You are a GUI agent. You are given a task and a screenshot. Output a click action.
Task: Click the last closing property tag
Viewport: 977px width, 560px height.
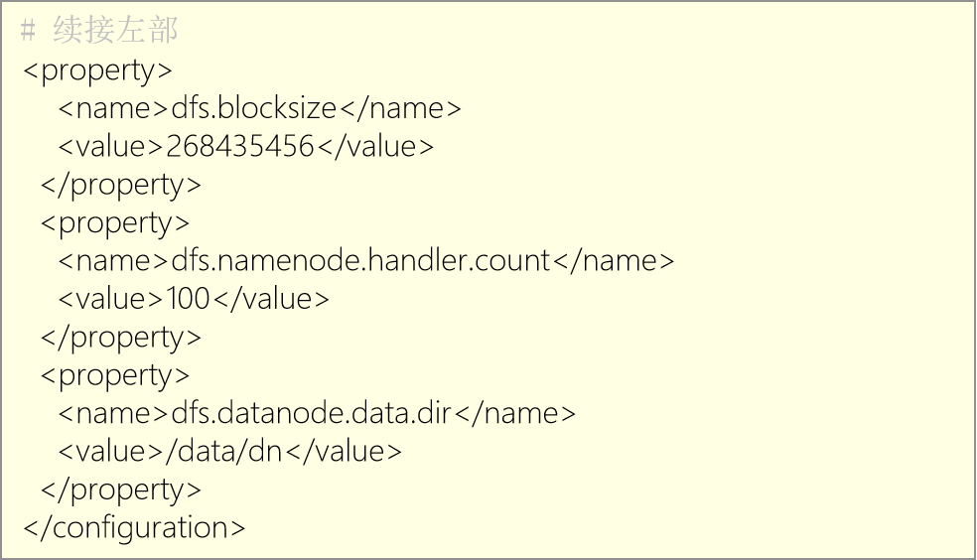[121, 490]
